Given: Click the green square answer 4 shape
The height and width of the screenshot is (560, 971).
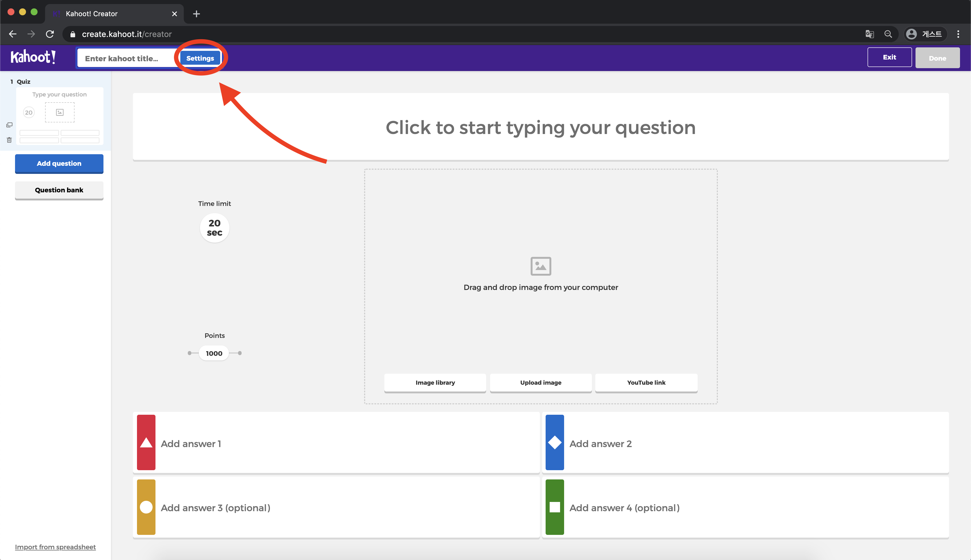Looking at the screenshot, I should pos(554,507).
